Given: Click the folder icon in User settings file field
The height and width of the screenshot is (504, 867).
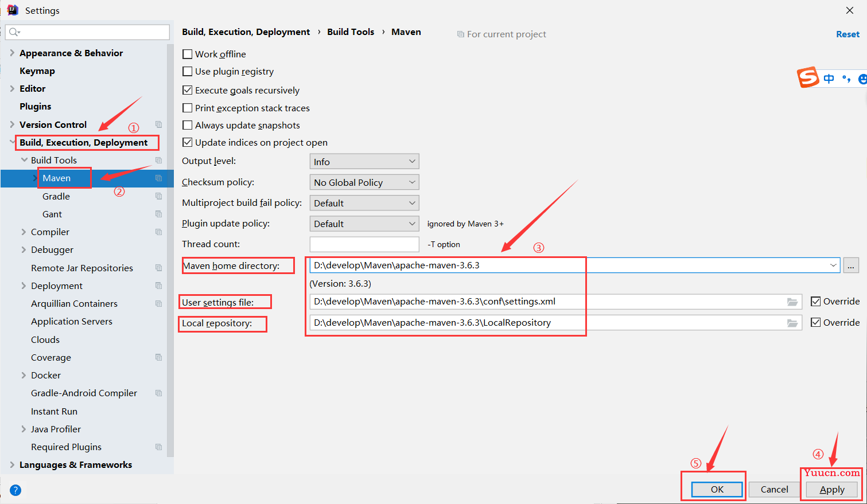Looking at the screenshot, I should pyautogui.click(x=792, y=302).
